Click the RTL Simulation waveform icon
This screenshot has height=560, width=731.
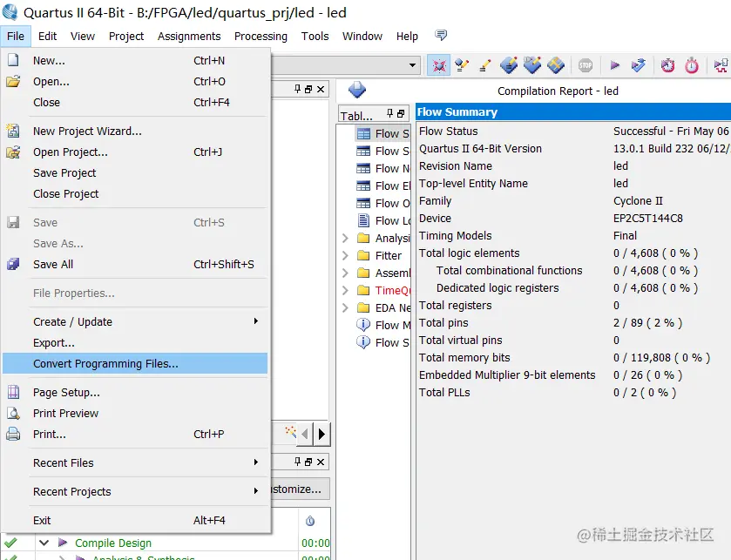(721, 65)
